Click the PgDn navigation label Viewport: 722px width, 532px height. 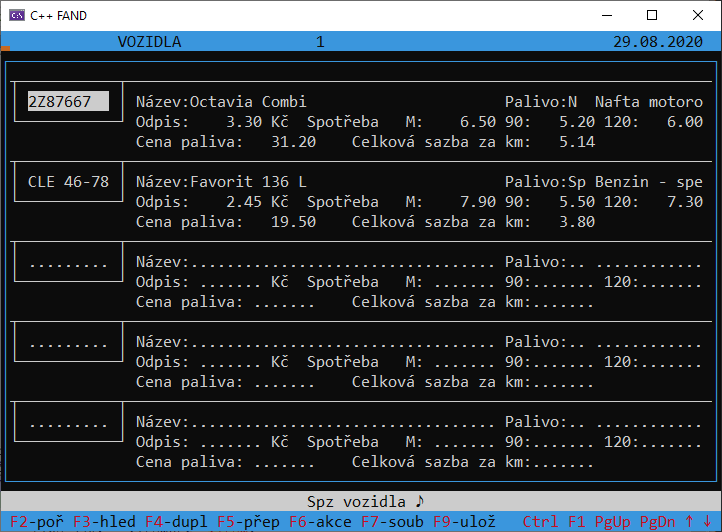pos(657,522)
